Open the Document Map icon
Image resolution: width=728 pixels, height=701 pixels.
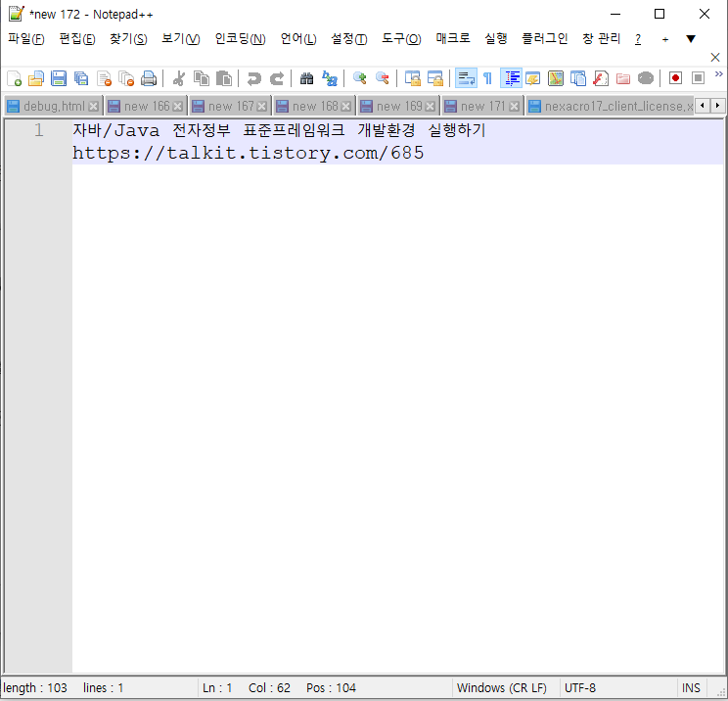coord(555,78)
